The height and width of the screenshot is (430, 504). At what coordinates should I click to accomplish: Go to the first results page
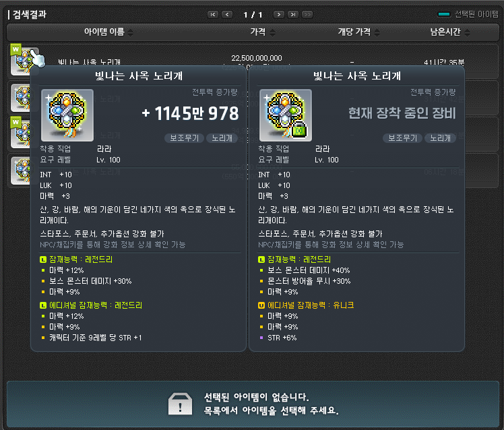click(x=213, y=14)
